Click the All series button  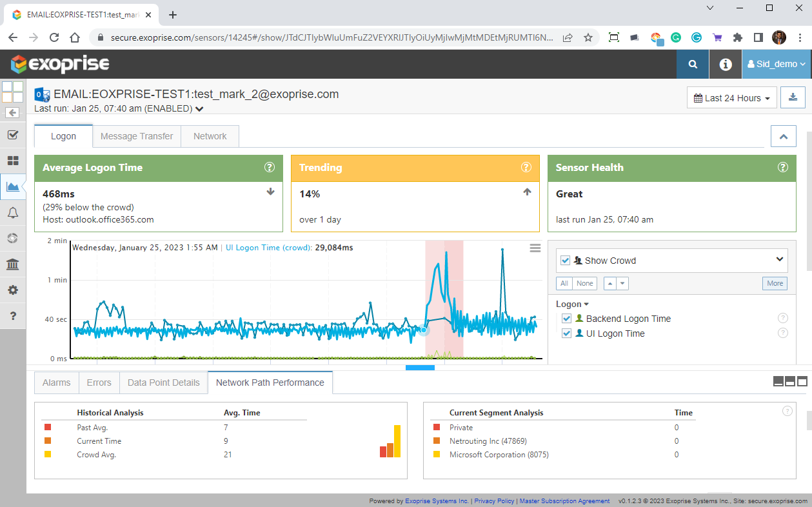click(x=564, y=283)
